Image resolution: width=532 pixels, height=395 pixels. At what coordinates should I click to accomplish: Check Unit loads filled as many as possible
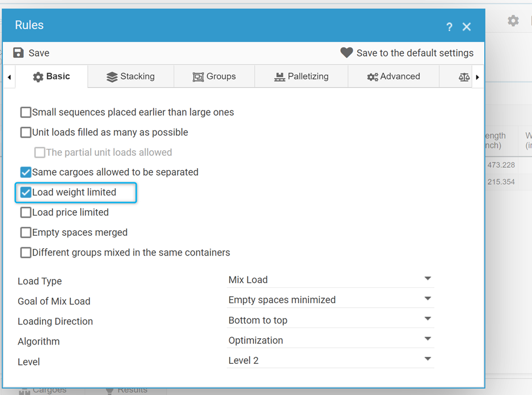point(26,132)
